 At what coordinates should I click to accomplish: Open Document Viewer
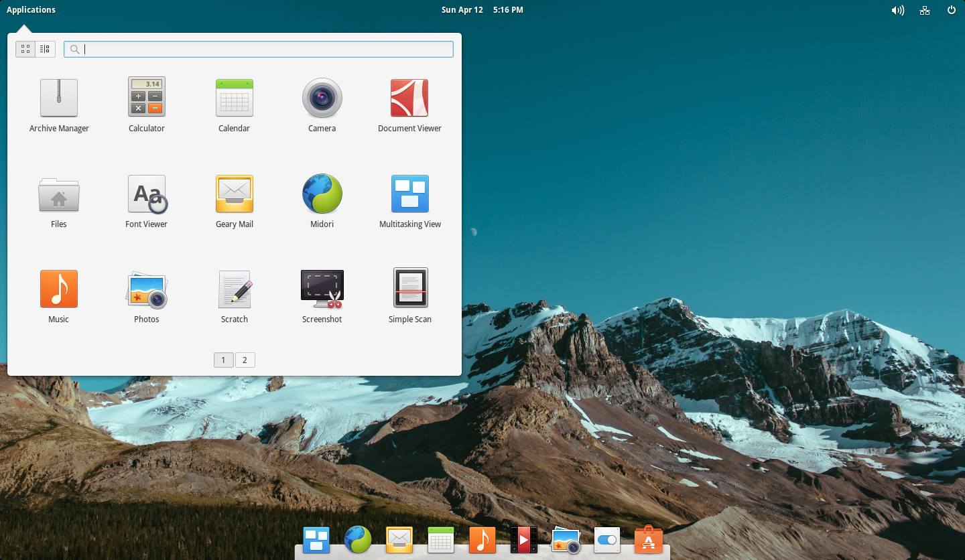click(x=409, y=98)
